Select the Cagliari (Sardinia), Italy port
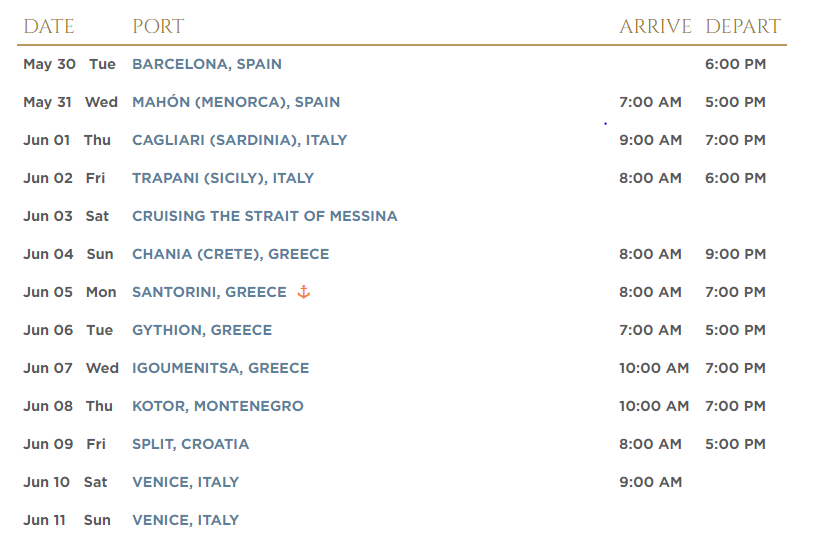 click(x=239, y=140)
